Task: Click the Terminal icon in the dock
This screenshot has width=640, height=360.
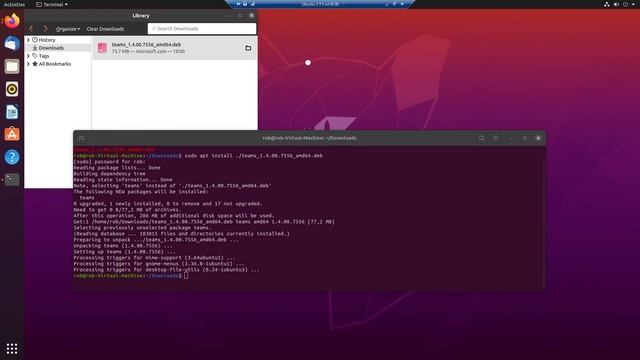Action: (12, 179)
